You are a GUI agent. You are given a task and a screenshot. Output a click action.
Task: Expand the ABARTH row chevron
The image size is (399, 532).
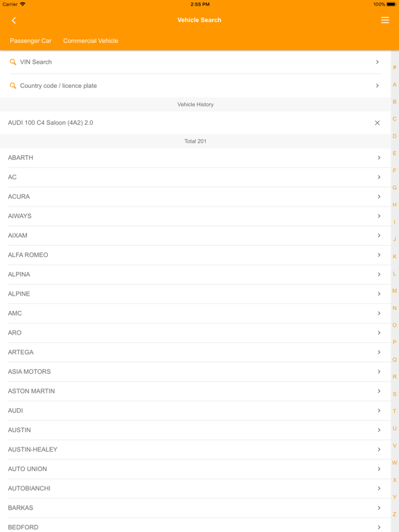pos(379,157)
